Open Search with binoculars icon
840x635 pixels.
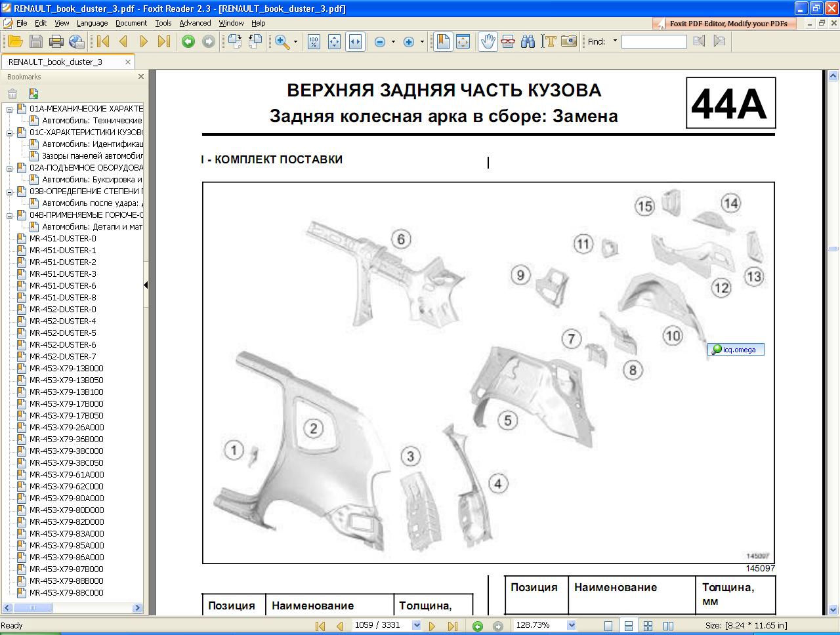(528, 41)
